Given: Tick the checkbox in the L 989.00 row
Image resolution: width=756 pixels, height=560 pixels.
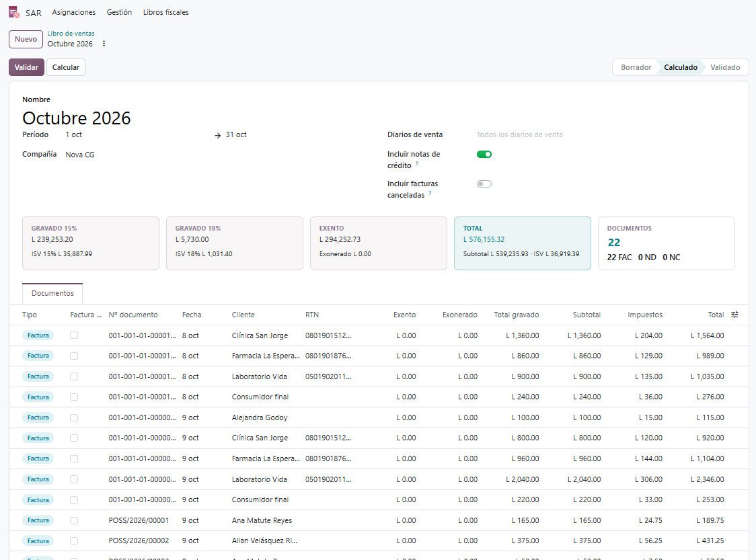Looking at the screenshot, I should (x=74, y=356).
